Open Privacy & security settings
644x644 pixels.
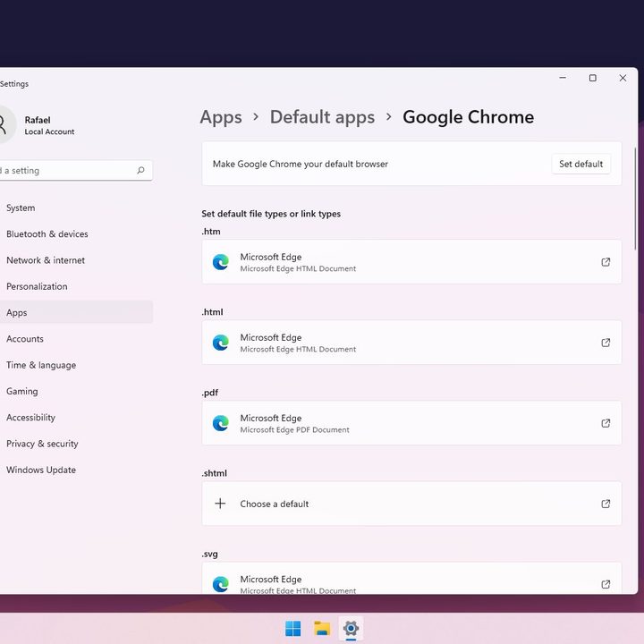[x=76, y=444]
